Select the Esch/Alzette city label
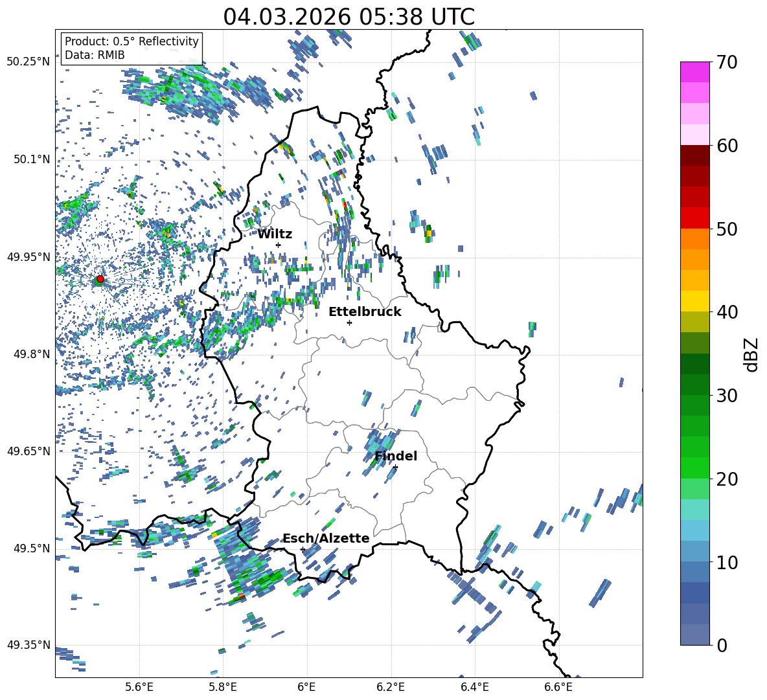 point(326,538)
